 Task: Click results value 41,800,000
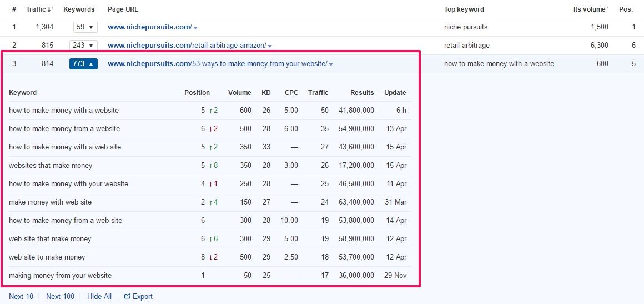coord(356,110)
